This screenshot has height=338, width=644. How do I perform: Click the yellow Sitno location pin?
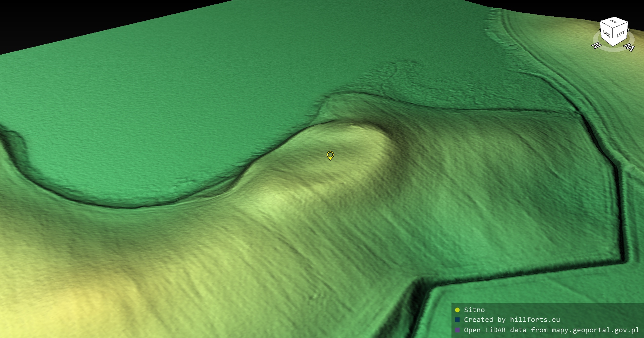[330, 155]
